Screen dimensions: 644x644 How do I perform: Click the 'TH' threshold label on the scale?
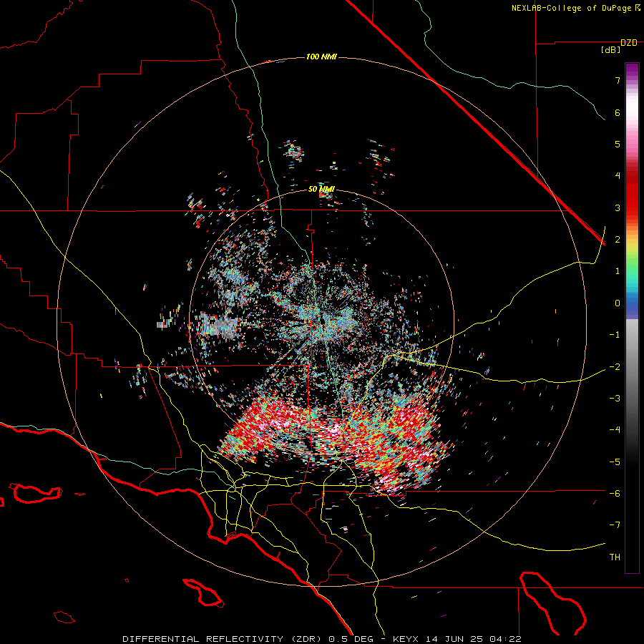(615, 557)
